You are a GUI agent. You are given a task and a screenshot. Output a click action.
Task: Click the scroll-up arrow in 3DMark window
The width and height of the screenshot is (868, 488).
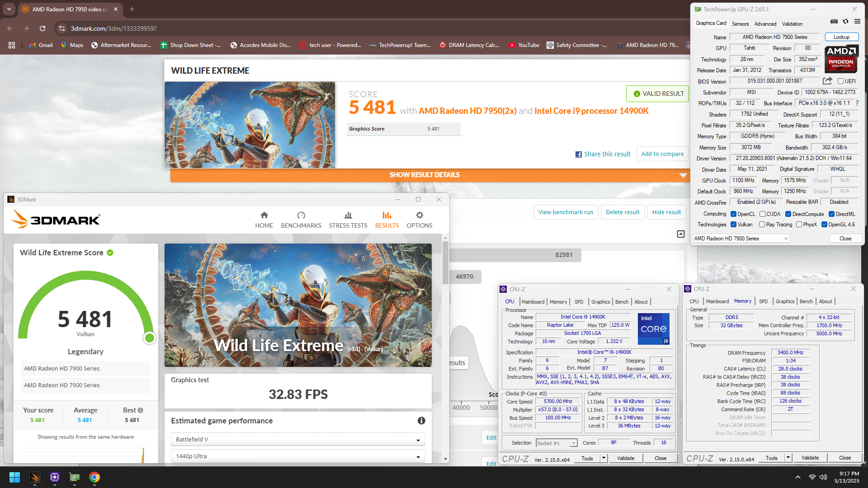tap(445, 238)
